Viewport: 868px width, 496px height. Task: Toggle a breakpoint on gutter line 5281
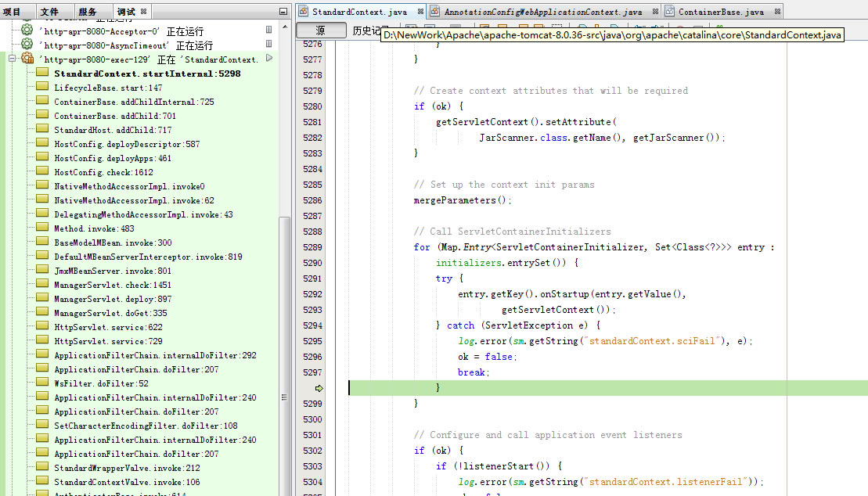pyautogui.click(x=313, y=122)
